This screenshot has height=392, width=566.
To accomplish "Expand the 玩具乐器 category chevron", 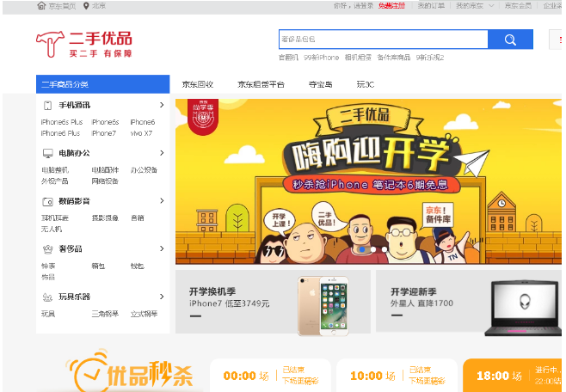I will (162, 297).
